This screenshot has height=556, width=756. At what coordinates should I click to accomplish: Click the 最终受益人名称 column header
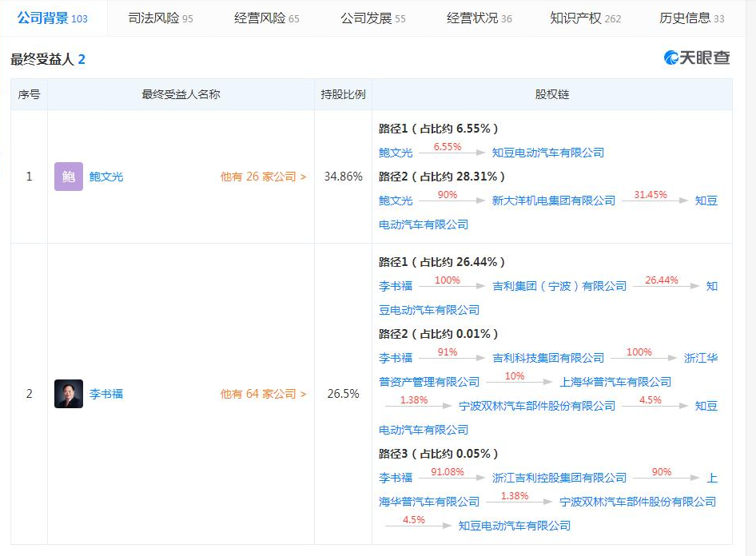click(181, 94)
